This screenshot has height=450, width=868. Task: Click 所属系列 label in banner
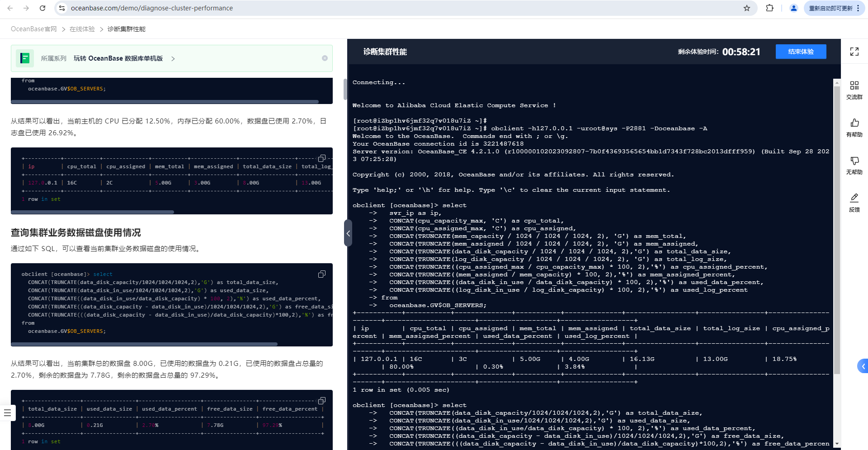pyautogui.click(x=54, y=58)
